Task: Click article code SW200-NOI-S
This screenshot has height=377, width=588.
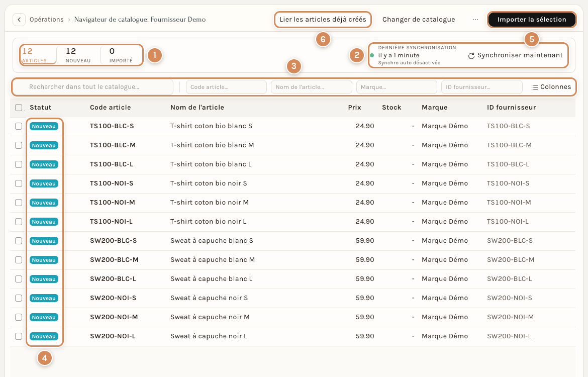Action: click(x=113, y=298)
